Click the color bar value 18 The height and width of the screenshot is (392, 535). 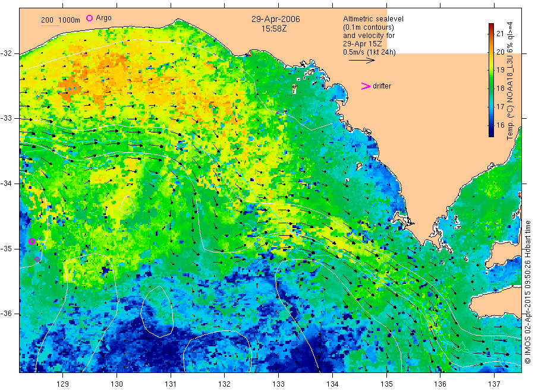pos(500,88)
